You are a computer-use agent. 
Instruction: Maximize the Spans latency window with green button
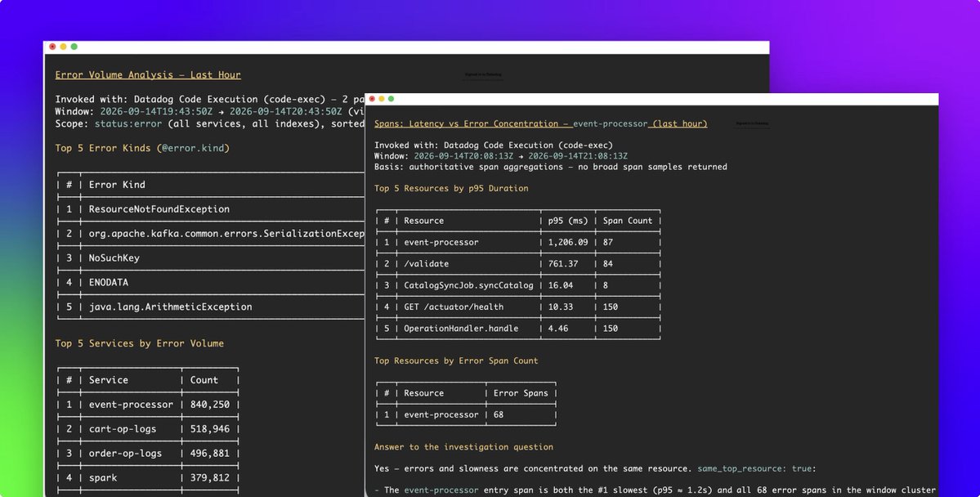392,99
